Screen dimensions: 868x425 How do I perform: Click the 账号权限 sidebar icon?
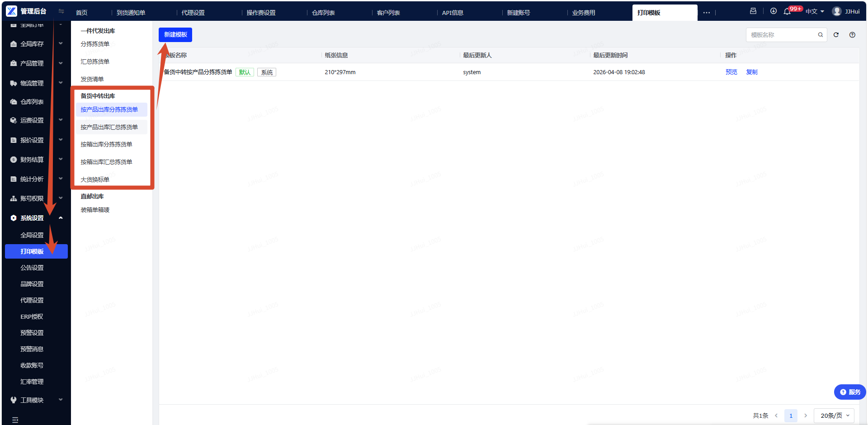click(14, 198)
